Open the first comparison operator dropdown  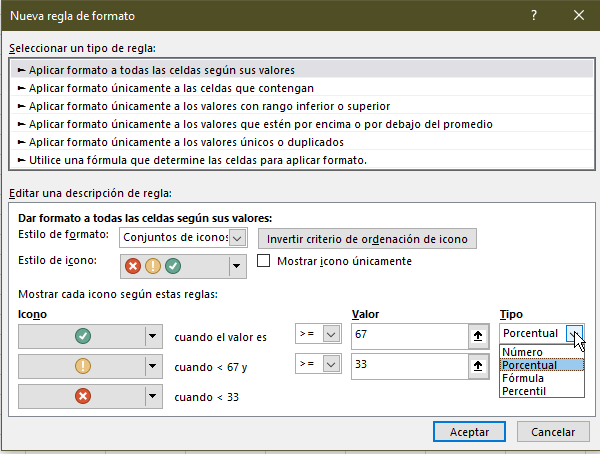[333, 334]
